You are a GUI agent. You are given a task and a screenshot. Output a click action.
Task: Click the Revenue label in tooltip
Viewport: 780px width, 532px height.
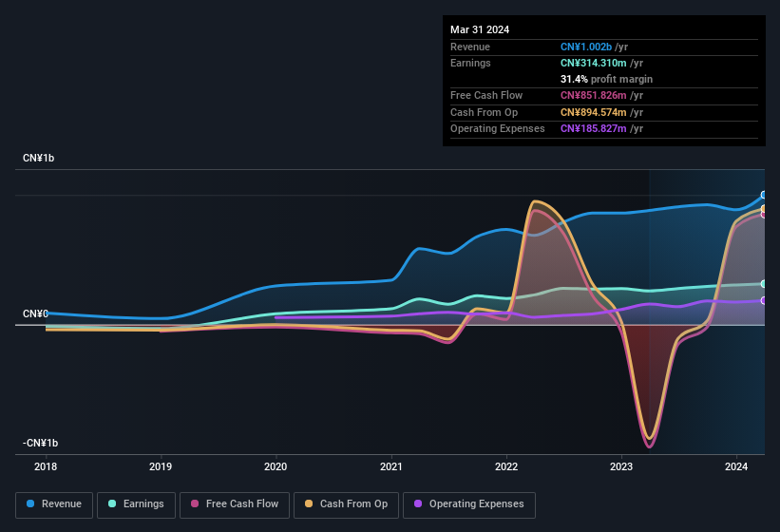tap(470, 47)
